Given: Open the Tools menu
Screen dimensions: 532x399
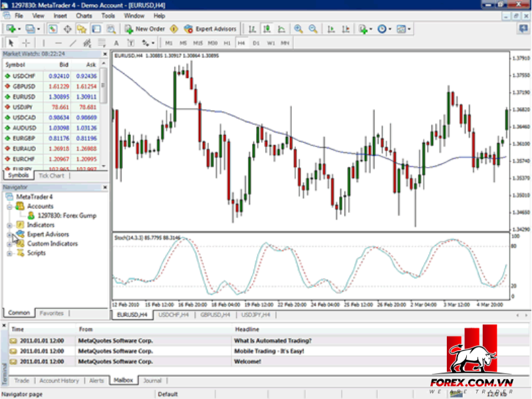Looking at the screenshot, I should [x=108, y=15].
